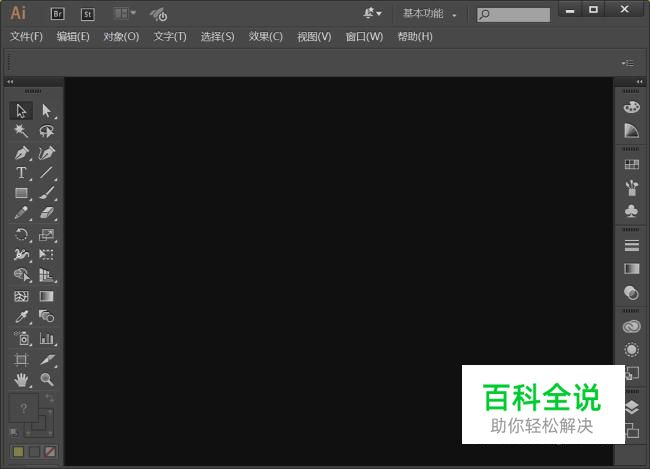Expand the left tools panel arrows

click(x=10, y=82)
